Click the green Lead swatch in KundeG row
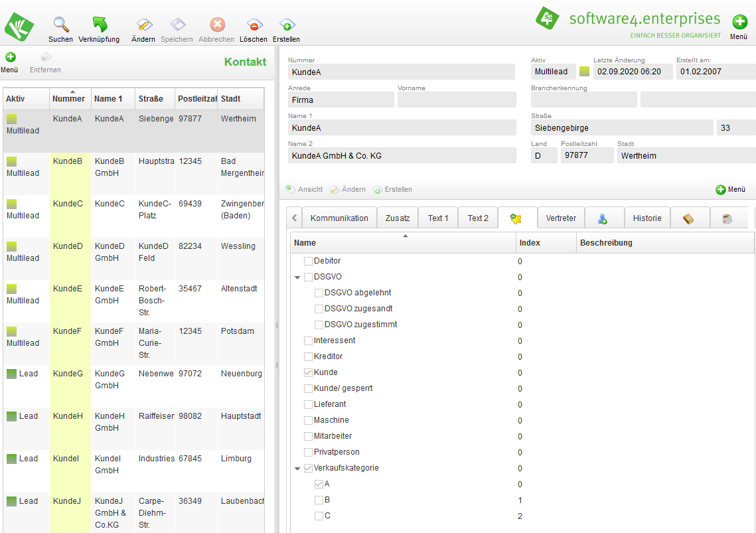The width and height of the screenshot is (756, 533). 11,374
